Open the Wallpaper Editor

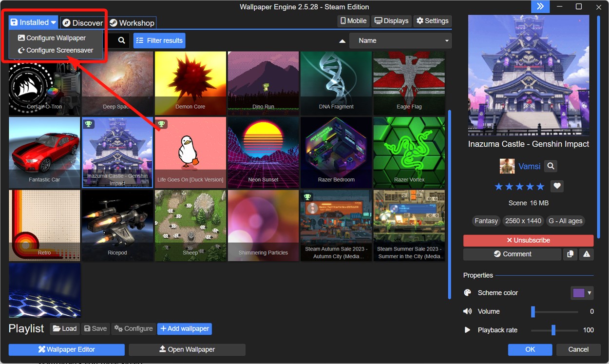(66, 349)
